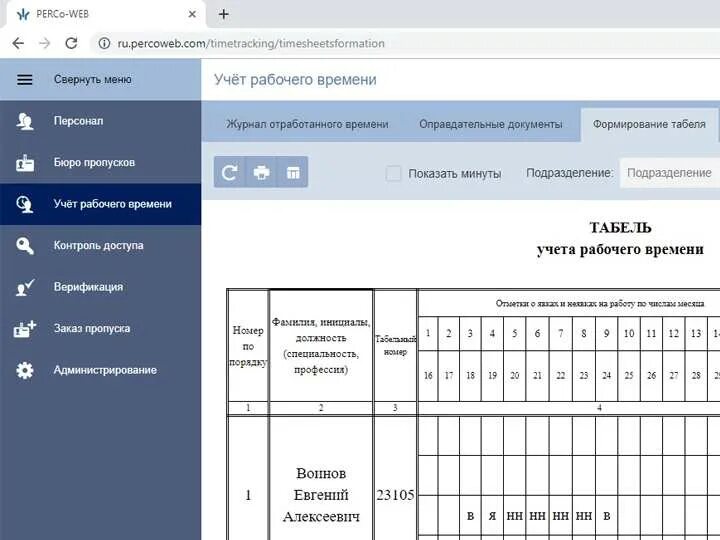Viewport: 720px width, 540px height.
Task: Click the browser forward arrow
Action: (x=45, y=43)
